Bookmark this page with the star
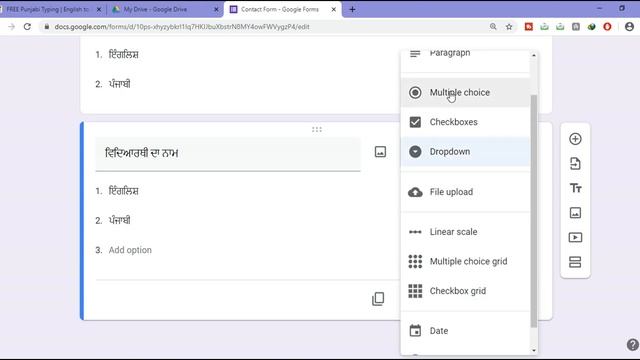This screenshot has width=640, height=360. (x=509, y=27)
